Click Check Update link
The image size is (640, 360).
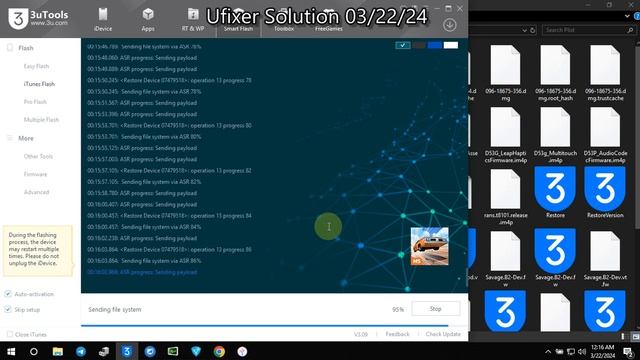[x=443, y=334]
